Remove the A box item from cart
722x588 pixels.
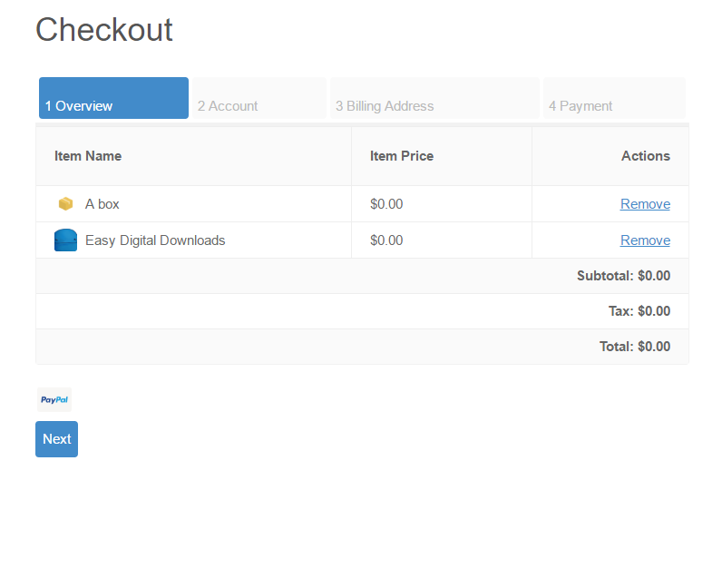[645, 204]
